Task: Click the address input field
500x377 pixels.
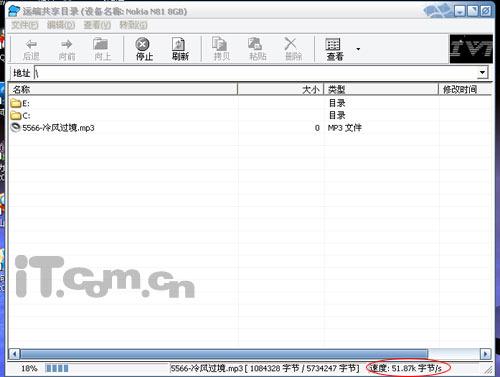Action: (x=256, y=73)
